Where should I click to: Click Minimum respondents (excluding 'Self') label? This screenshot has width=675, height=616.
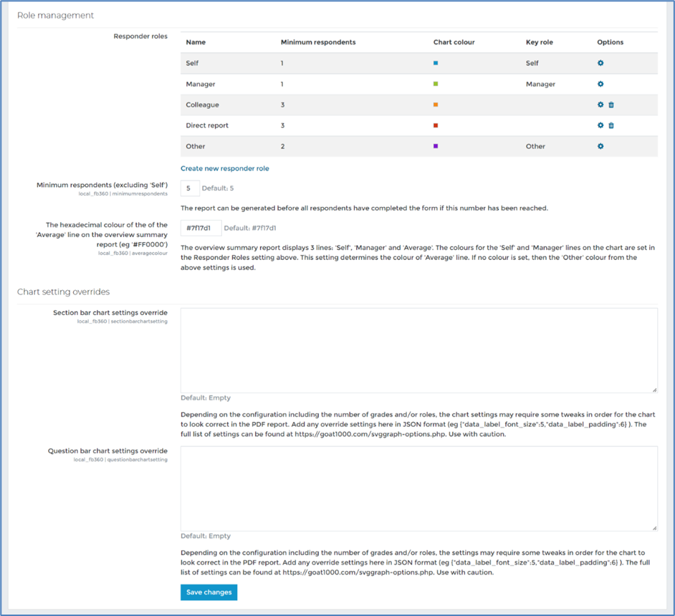click(102, 185)
